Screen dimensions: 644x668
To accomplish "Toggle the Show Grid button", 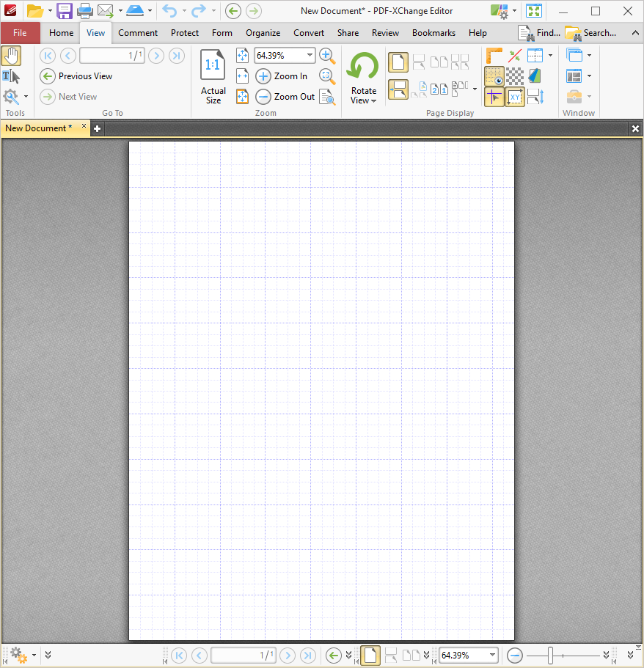I will tap(494, 76).
